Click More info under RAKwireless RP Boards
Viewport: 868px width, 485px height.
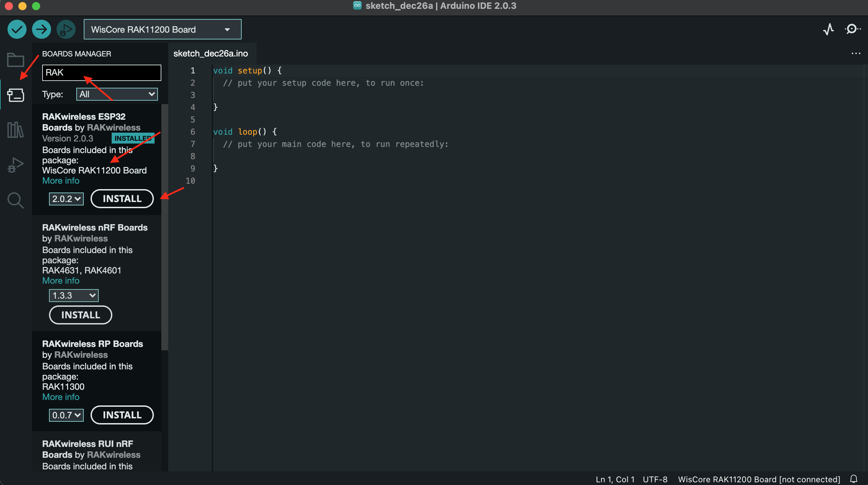61,397
